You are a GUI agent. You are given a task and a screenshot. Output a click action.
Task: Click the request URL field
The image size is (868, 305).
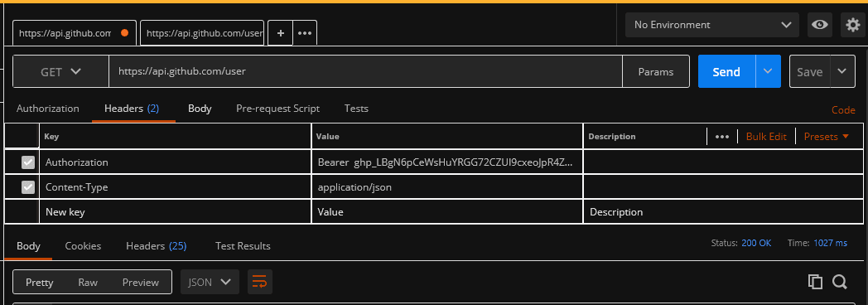pyautogui.click(x=365, y=71)
